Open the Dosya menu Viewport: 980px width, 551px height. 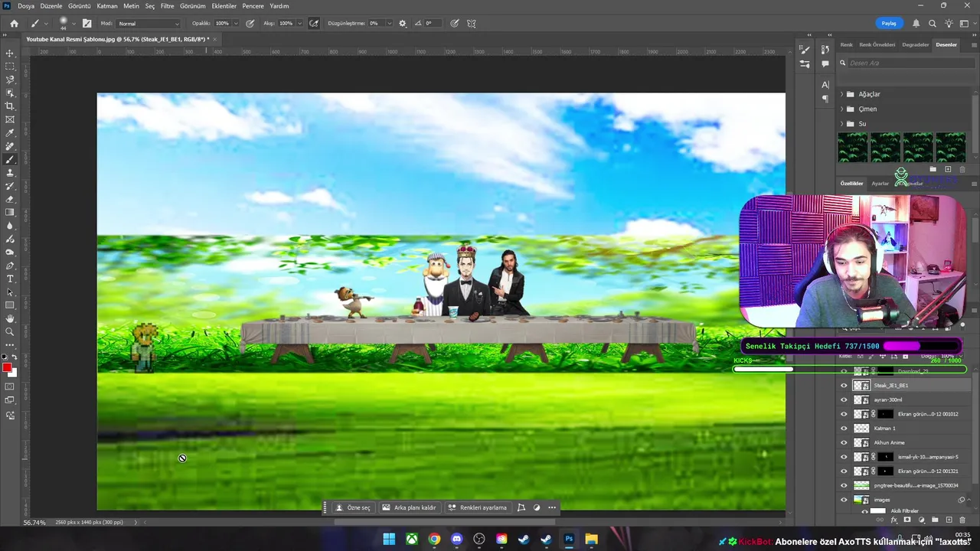click(x=26, y=6)
